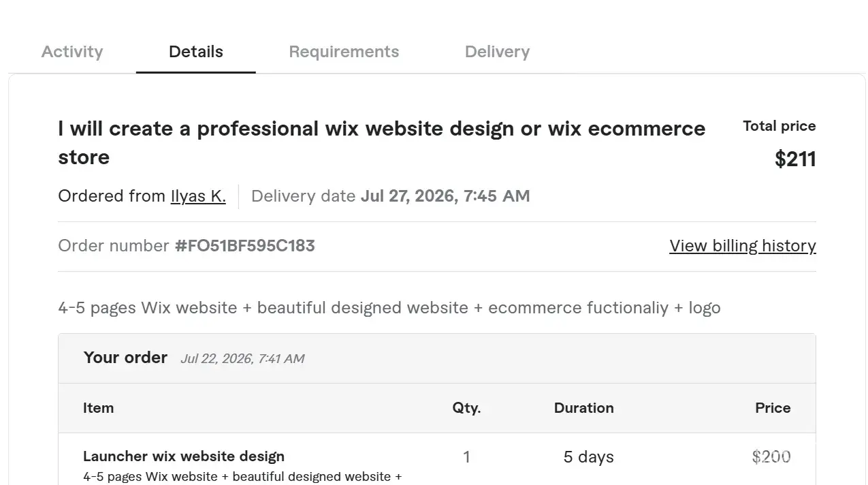Click View billing history link
This screenshot has height=485, width=868.
(x=743, y=246)
